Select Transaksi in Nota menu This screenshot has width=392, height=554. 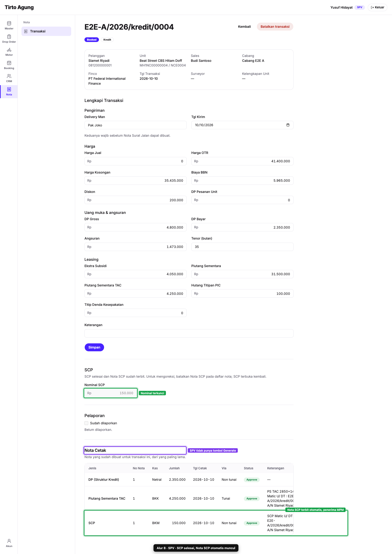click(46, 31)
